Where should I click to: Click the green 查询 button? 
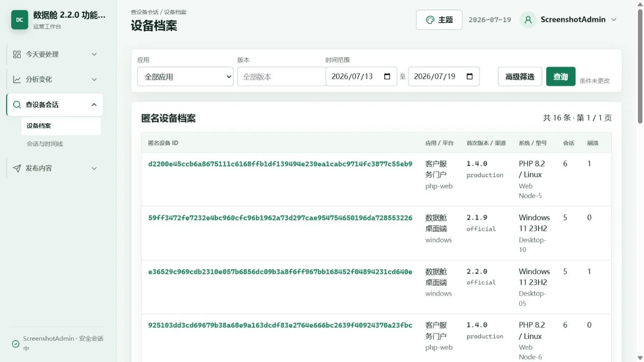(561, 76)
